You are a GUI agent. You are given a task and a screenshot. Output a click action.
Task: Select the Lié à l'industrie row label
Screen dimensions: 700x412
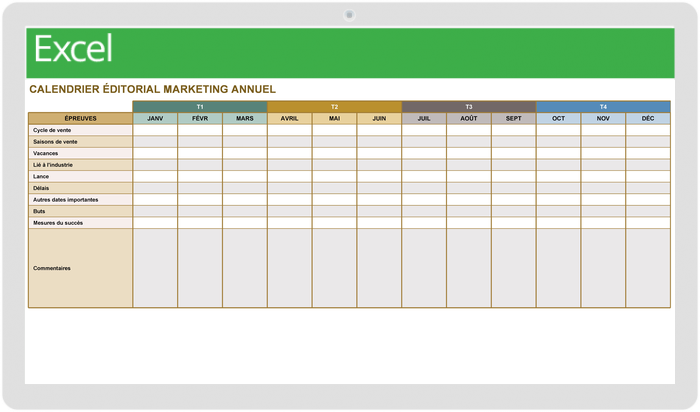coord(80,165)
